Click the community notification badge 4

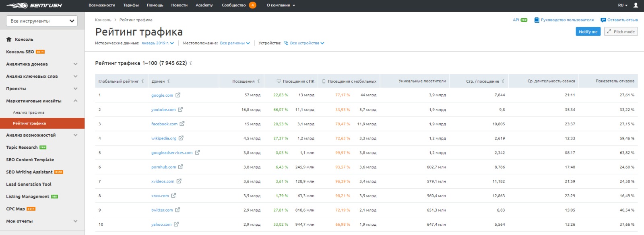click(x=252, y=5)
